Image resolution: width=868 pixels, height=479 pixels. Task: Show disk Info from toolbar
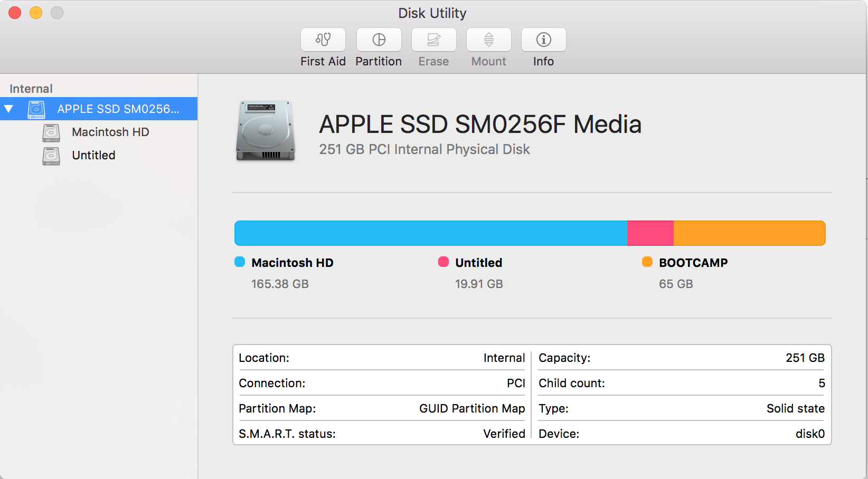click(x=543, y=40)
